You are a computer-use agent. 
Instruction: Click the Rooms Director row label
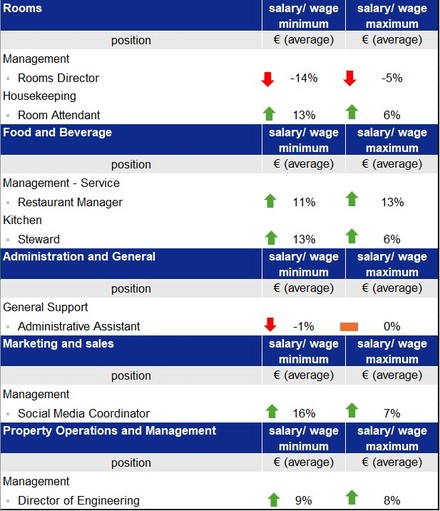coord(58,78)
